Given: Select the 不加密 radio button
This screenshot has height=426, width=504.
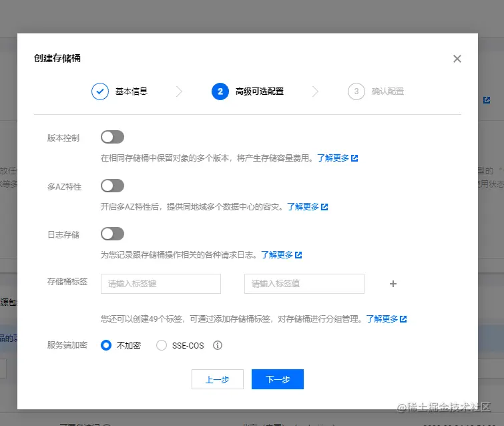Looking at the screenshot, I should 106,345.
